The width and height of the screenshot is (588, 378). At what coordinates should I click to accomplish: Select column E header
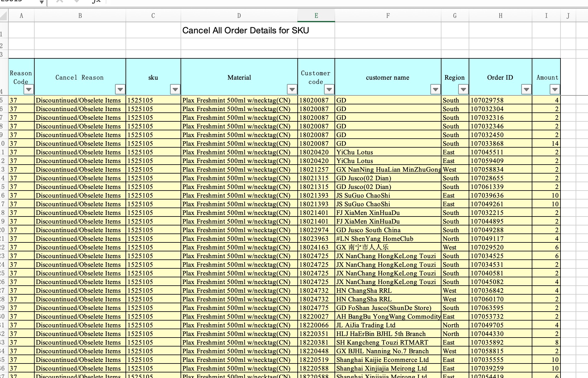tap(316, 16)
